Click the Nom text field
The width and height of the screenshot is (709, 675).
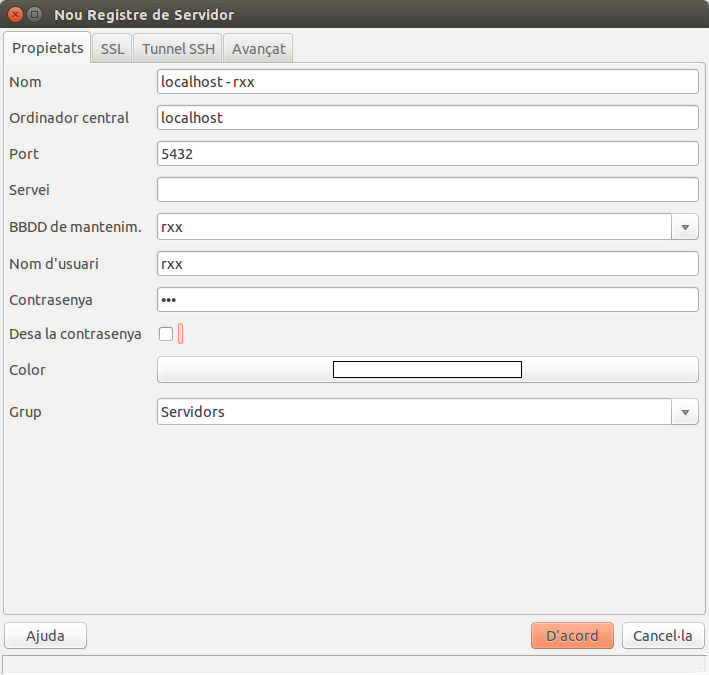[427, 82]
